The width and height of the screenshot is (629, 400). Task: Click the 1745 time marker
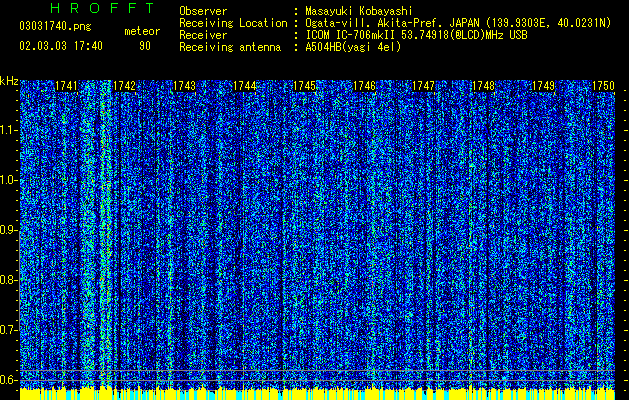304,86
